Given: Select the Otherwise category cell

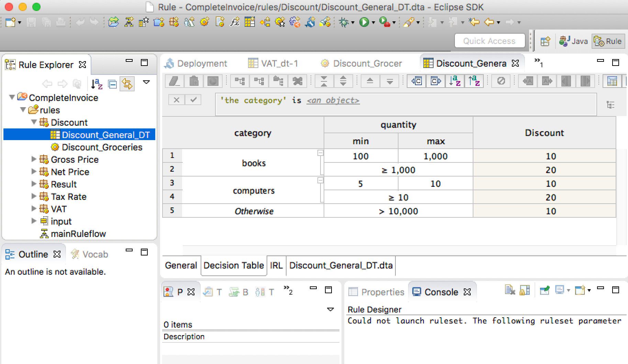Looking at the screenshot, I should point(253,211).
